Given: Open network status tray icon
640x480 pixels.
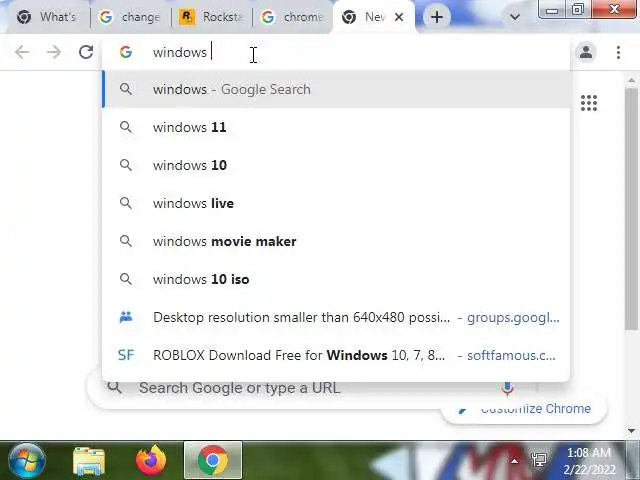Looking at the screenshot, I should tap(539, 460).
